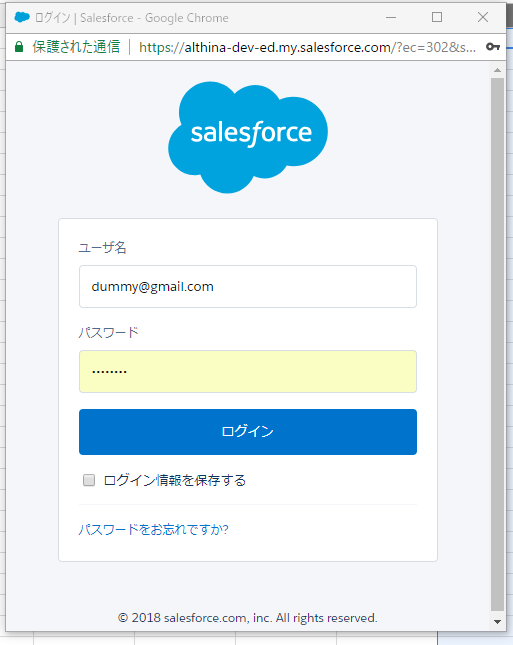This screenshot has height=645, width=513.
Task: Click the green secure lock icon
Action: click(19, 47)
